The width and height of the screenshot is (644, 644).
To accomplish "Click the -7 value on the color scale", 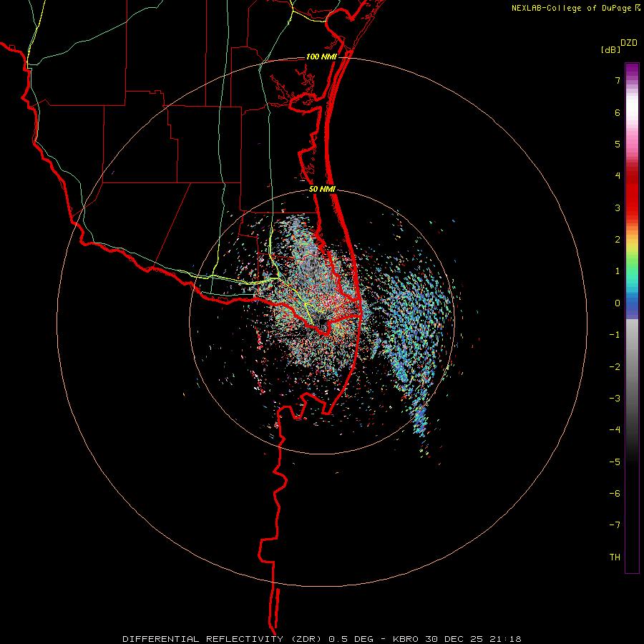I will click(615, 525).
